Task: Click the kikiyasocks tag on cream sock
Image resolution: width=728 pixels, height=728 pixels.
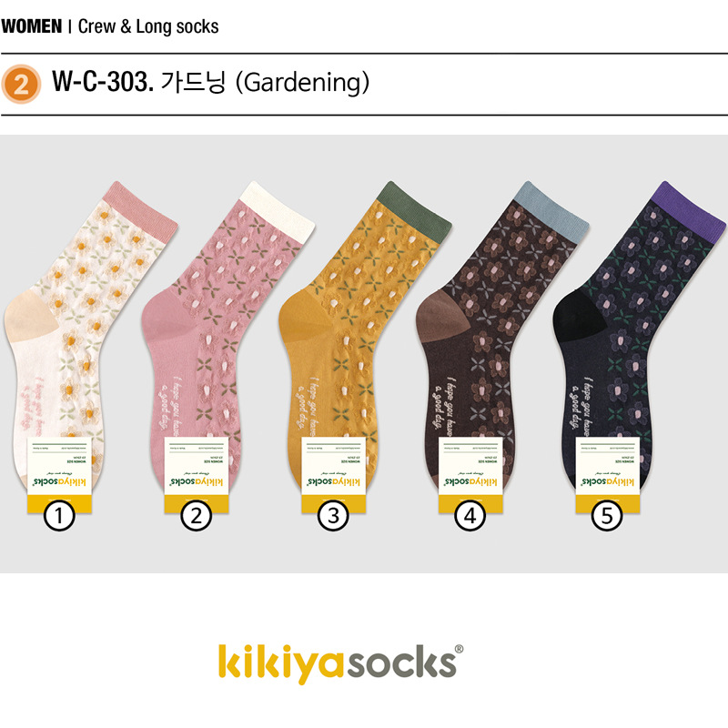Action: pos(59,474)
